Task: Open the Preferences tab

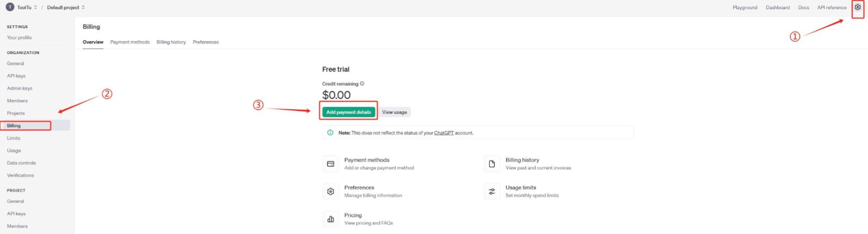Action: click(206, 42)
